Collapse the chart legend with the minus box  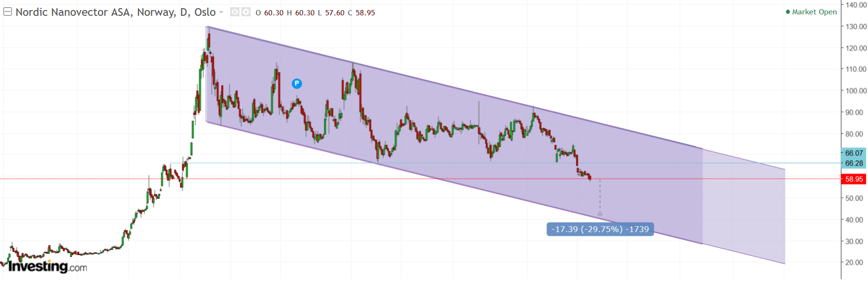tap(8, 12)
